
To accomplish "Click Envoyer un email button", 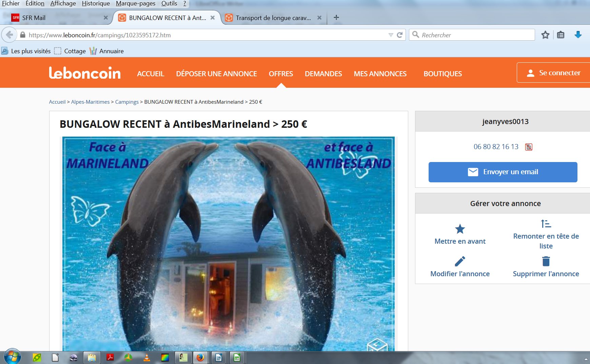I will [503, 172].
